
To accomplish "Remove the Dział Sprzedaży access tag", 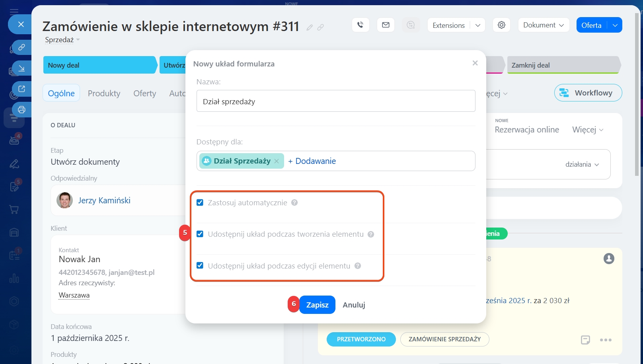I will coord(277,161).
